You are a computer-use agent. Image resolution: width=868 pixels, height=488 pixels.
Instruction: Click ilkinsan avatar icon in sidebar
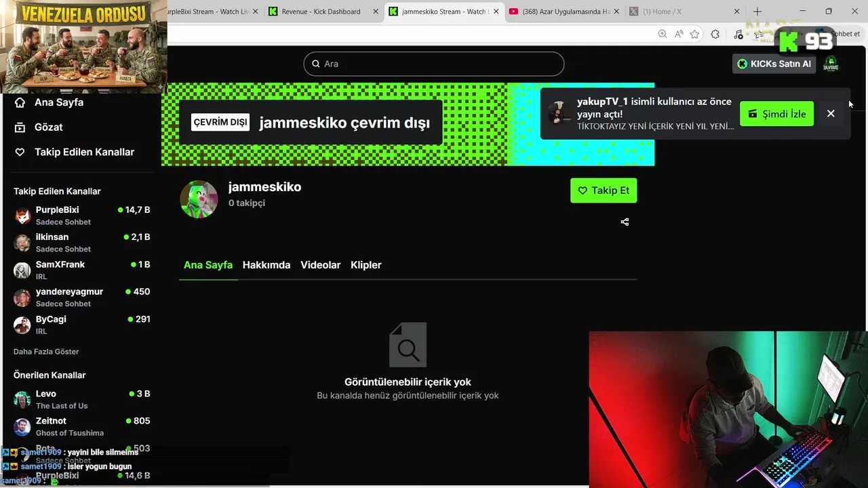tap(22, 243)
